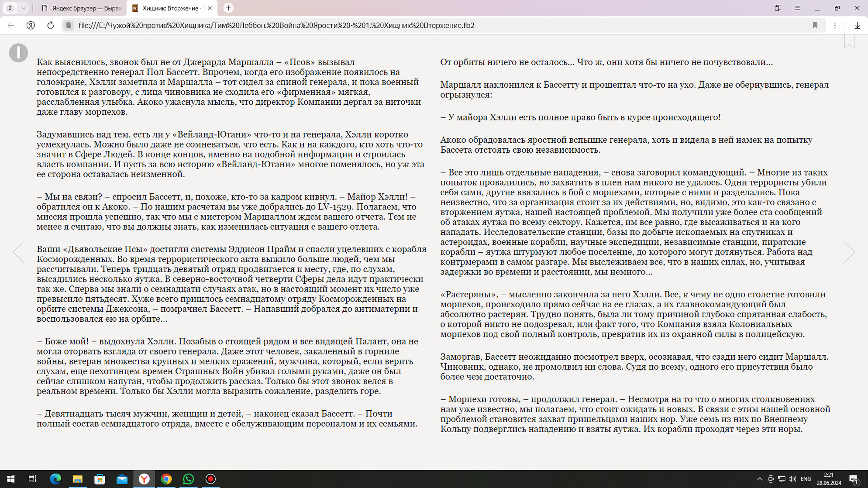The image size is (868, 488).
Task: Go to next page with right arrow
Action: pos(848,252)
